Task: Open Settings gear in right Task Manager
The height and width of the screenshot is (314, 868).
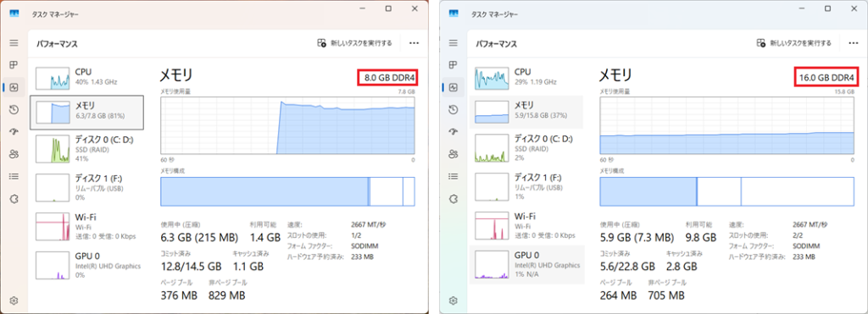Action: [453, 300]
